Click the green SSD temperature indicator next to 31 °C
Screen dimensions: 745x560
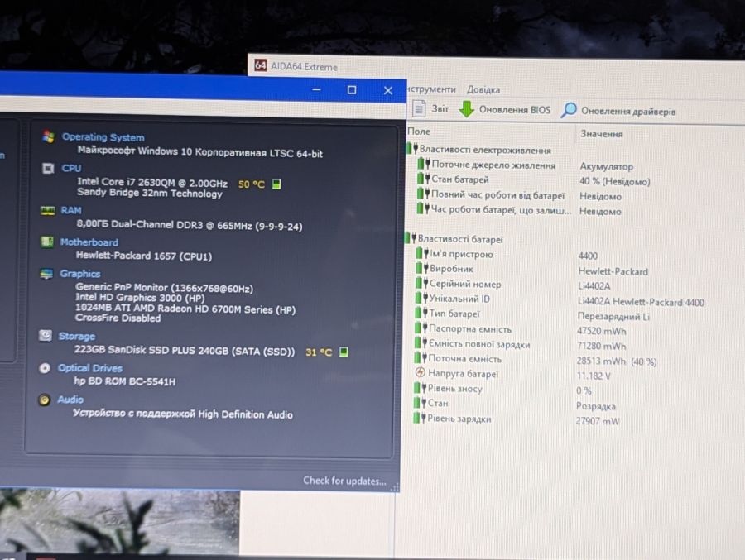click(x=344, y=352)
